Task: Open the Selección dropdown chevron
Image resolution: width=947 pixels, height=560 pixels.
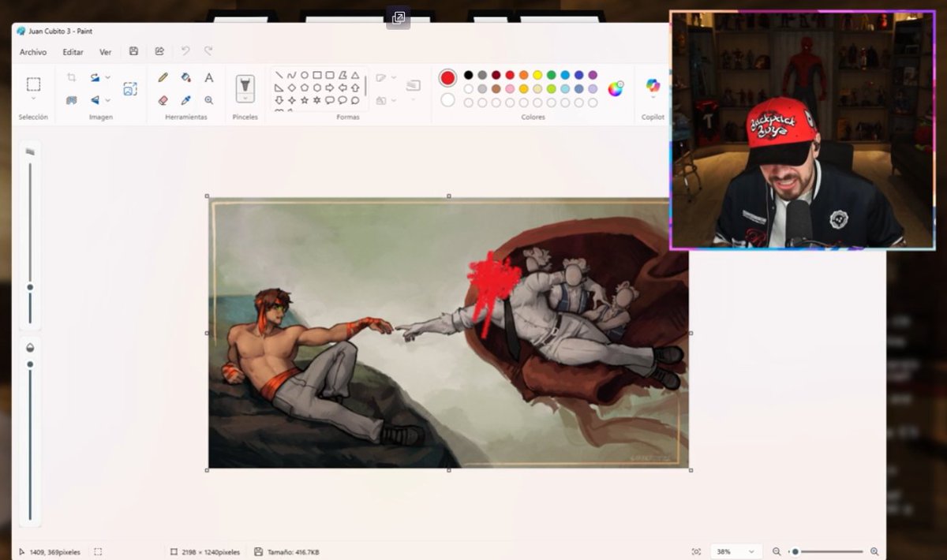Action: (x=33, y=99)
